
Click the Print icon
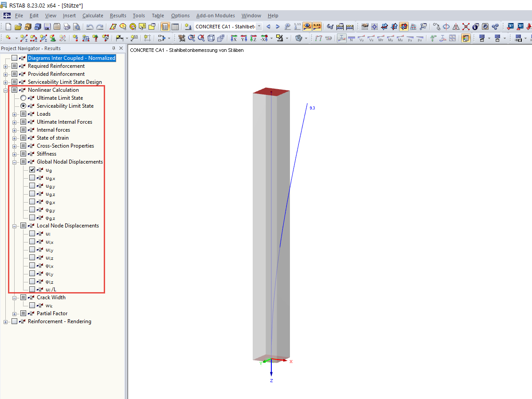tap(66, 27)
